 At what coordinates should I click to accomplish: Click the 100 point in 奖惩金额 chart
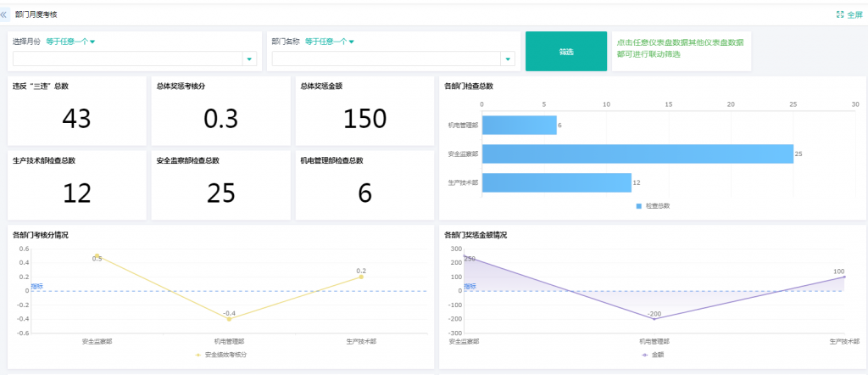pos(844,277)
